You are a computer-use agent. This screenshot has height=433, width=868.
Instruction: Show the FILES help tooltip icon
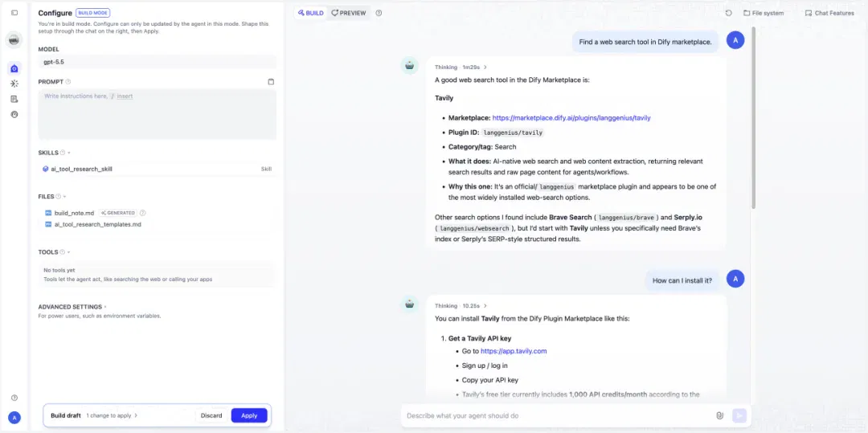(x=58, y=196)
